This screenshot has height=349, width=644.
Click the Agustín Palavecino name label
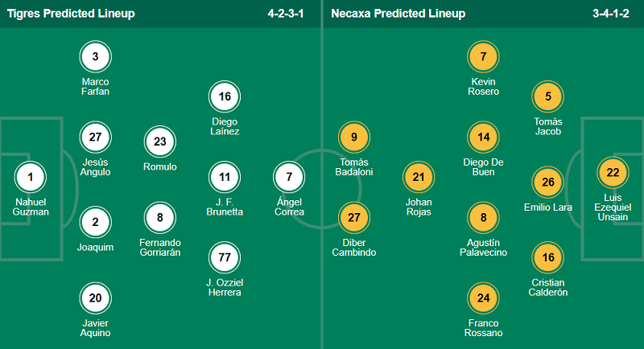coord(483,247)
